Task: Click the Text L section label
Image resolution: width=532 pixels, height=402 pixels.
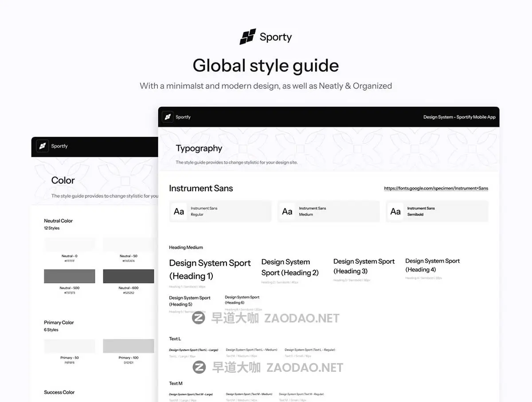Action: [x=175, y=338]
